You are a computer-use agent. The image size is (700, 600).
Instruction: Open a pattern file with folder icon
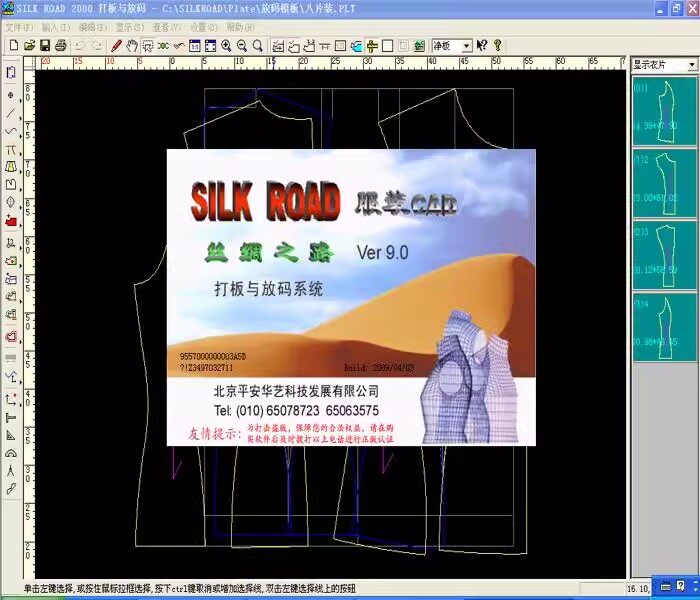29,46
